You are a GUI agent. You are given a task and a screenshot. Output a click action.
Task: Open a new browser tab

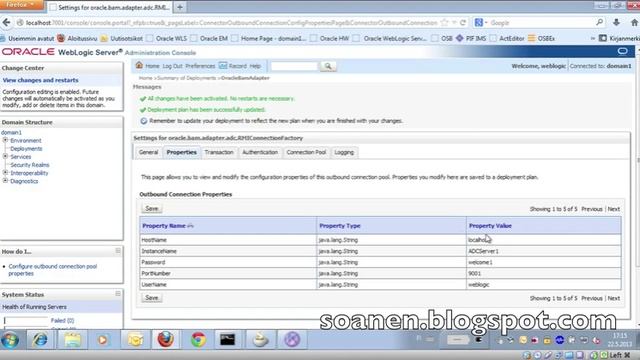(x=180, y=7)
